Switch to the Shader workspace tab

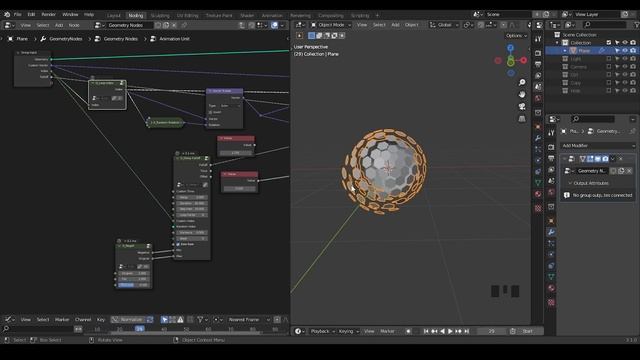coord(247,16)
